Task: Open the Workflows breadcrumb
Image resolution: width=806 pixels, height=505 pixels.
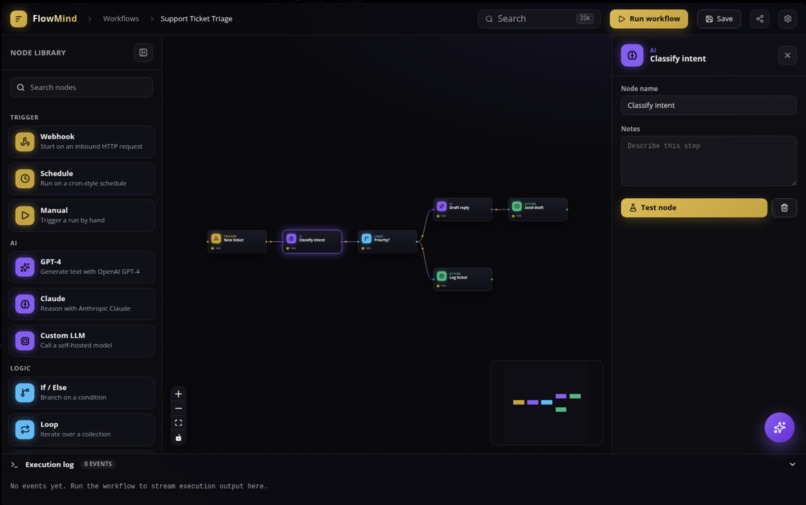Action: tap(121, 19)
